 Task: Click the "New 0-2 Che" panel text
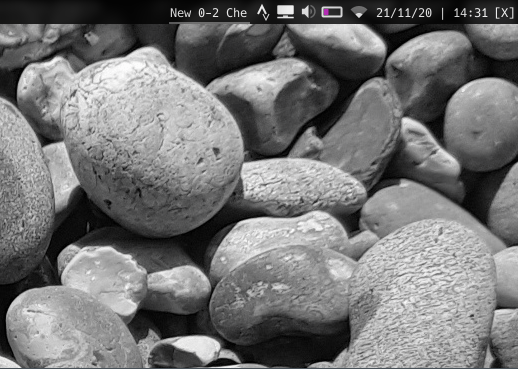point(208,13)
